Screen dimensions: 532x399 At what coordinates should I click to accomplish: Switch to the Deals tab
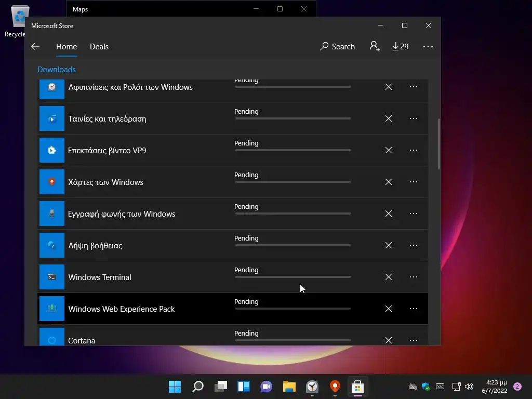[99, 46]
